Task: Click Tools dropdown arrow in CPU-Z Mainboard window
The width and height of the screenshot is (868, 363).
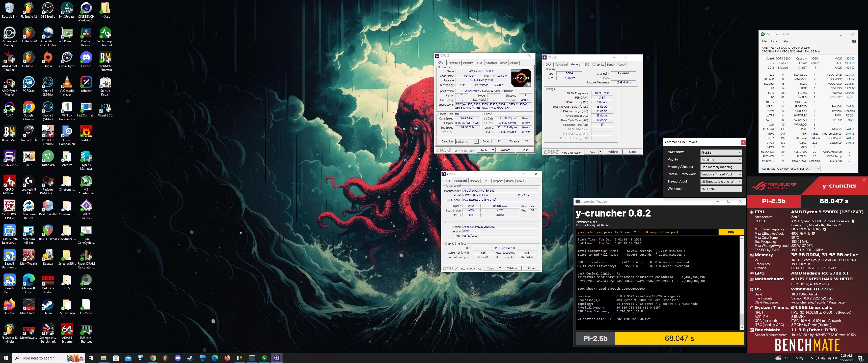Action: pos(499,268)
